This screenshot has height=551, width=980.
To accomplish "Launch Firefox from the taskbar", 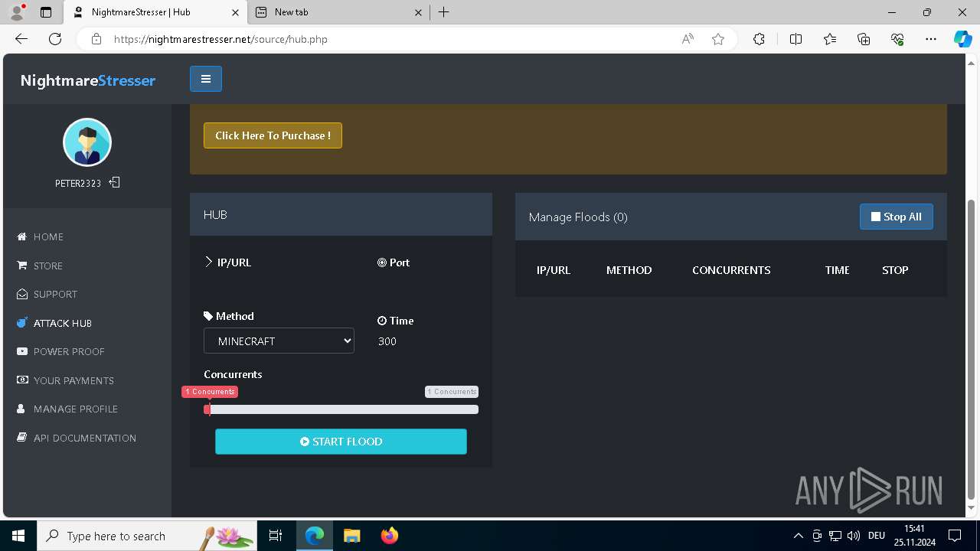I will [390, 536].
